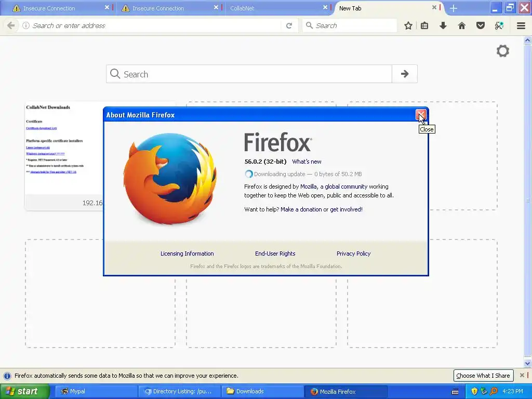Click the magnifier system tray icon
Image resolution: width=532 pixels, height=399 pixels.
tap(494, 392)
